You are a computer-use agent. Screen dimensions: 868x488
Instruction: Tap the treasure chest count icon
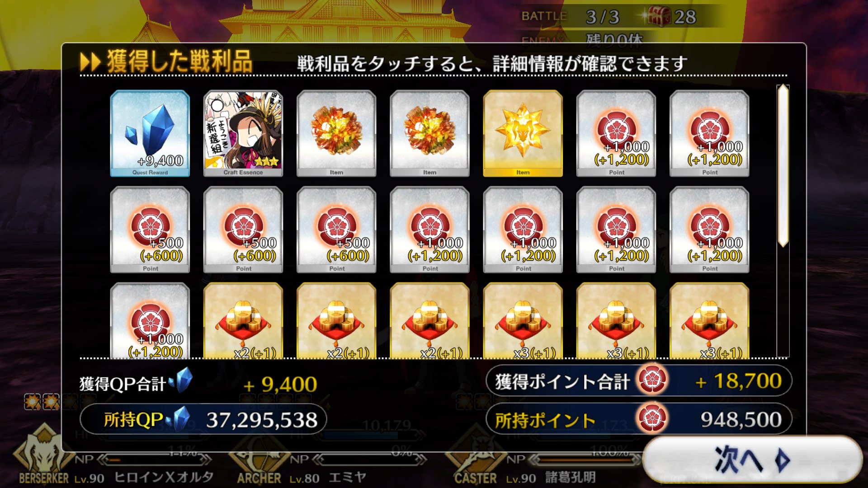tap(658, 17)
